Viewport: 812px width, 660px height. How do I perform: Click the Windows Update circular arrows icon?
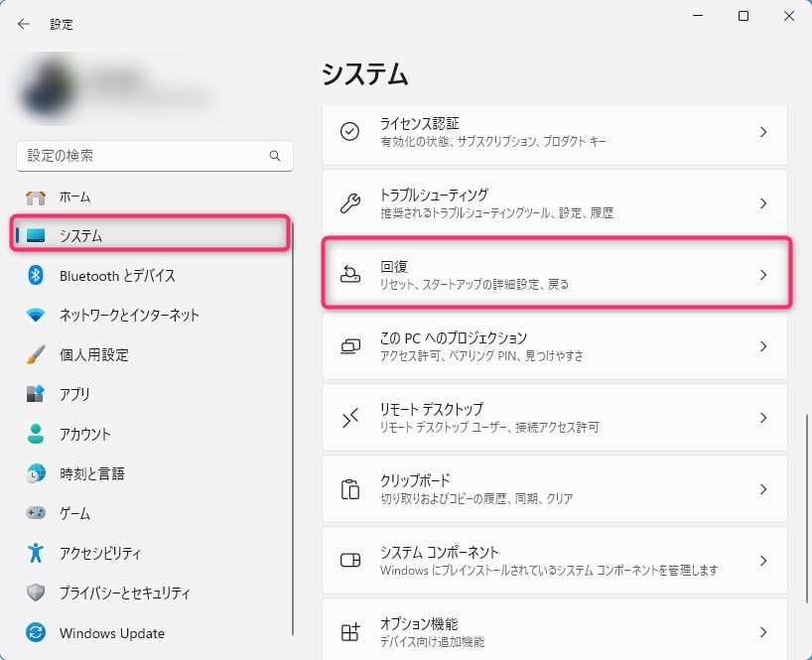[x=36, y=633]
